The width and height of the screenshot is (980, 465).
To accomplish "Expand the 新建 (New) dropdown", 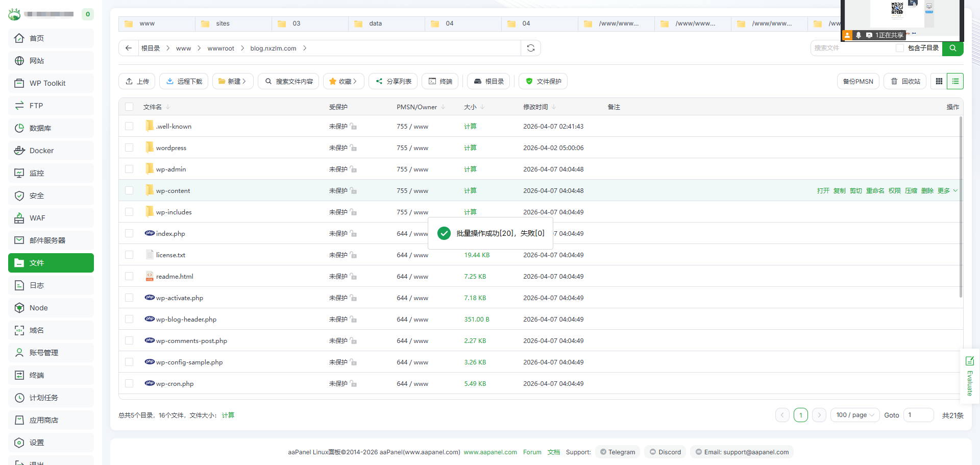I will (233, 81).
